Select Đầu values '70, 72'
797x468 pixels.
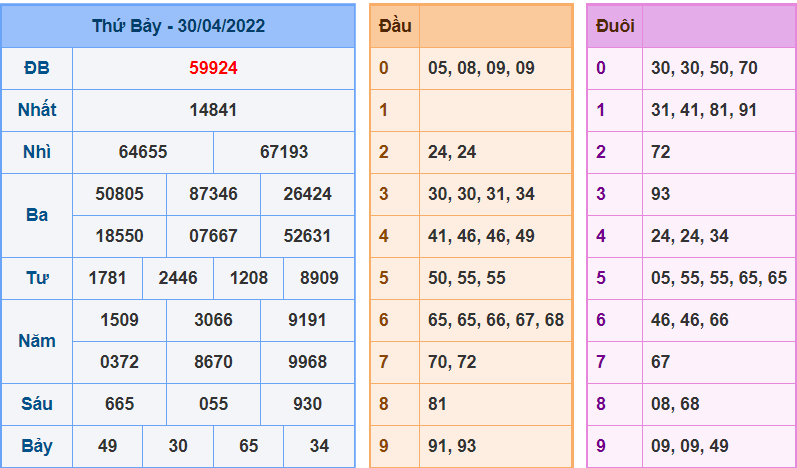tap(452, 362)
